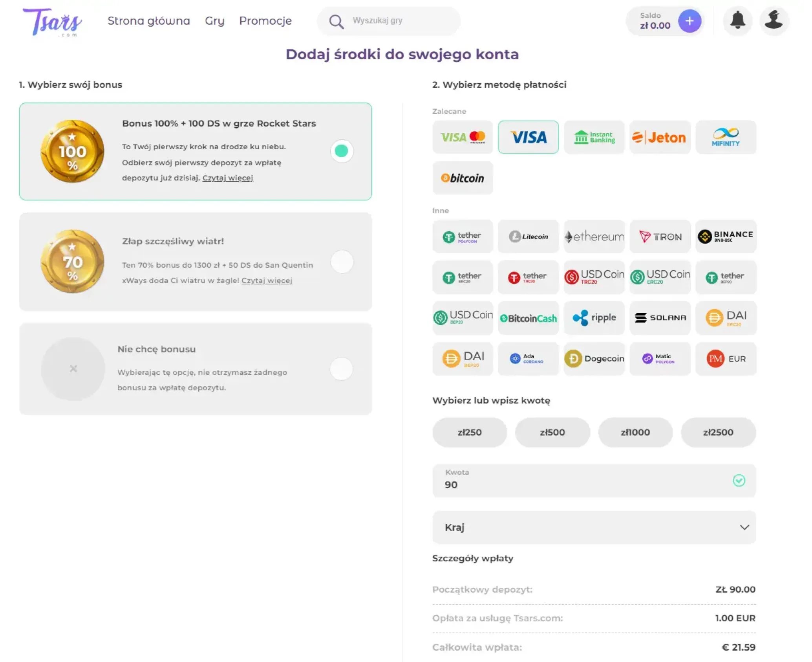
Task: Select the 100% Rocket Stars bonus radio
Action: (342, 151)
